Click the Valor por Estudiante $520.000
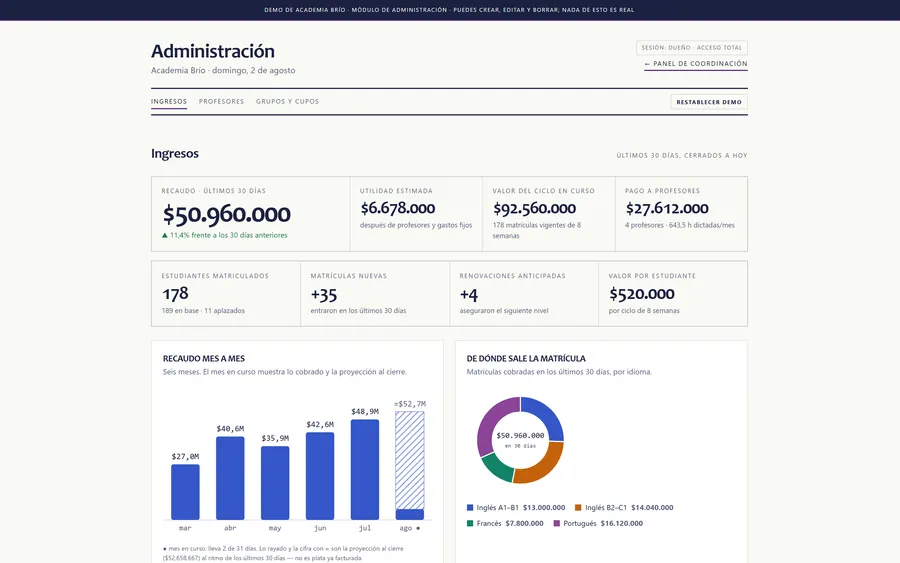The image size is (900, 563). point(642,294)
